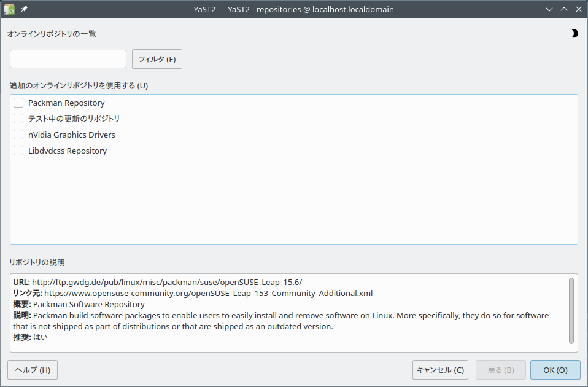Close the YaST2 repositories window
The image size is (588, 387).
tap(579, 9)
